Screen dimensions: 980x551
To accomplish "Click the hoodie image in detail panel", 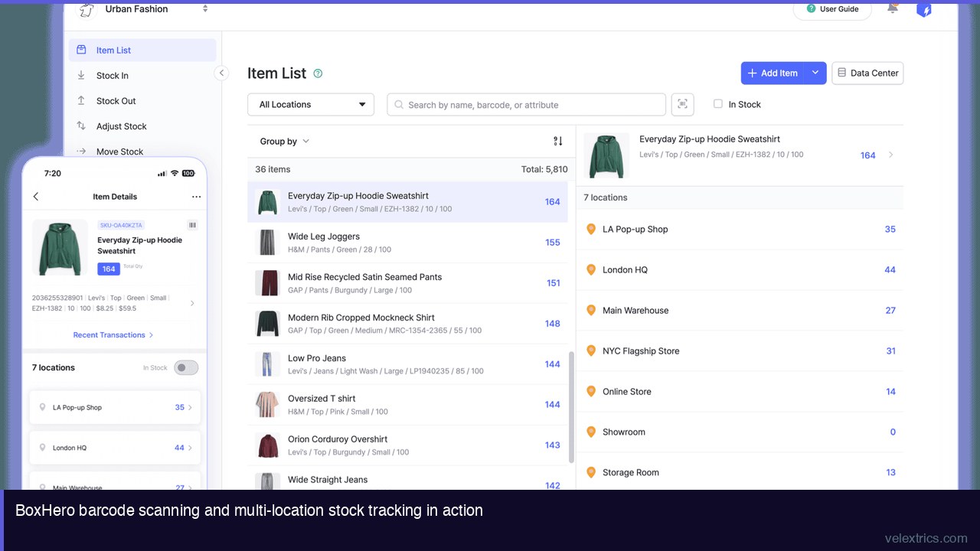I will click(x=606, y=155).
